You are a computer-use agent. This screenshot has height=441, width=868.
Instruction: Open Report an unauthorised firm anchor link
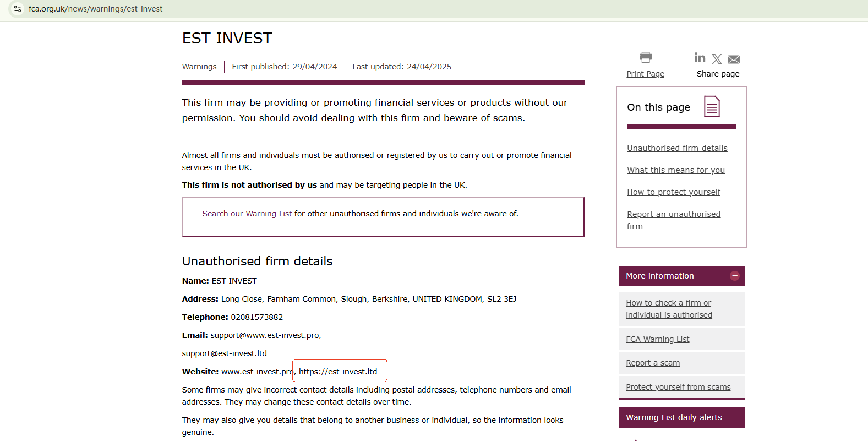[674, 214]
